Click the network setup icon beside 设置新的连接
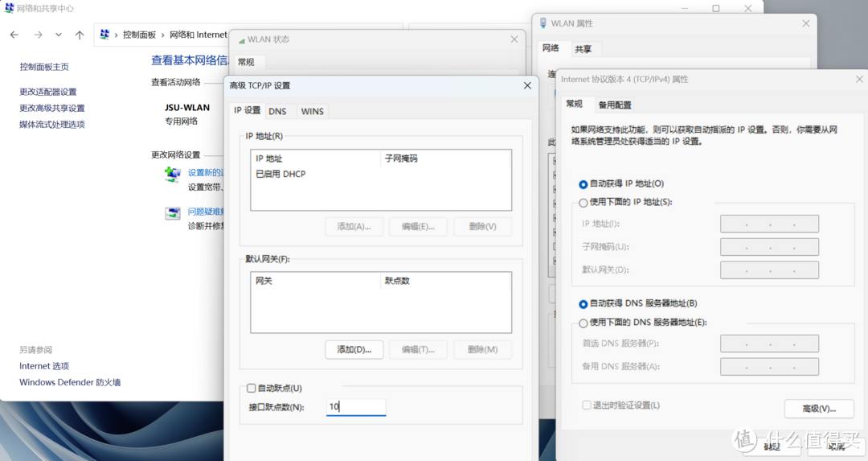The image size is (868, 461). [173, 175]
